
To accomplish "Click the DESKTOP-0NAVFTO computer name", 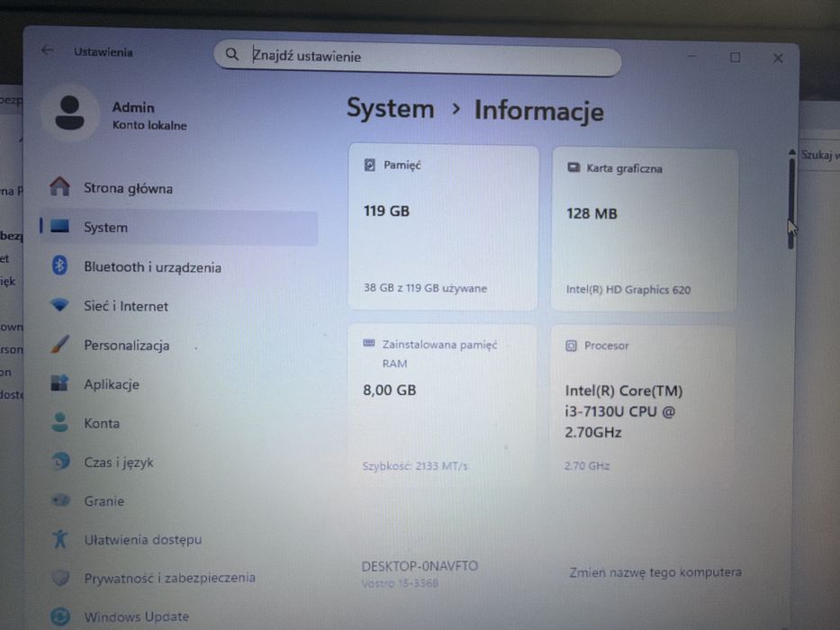I will coord(420,566).
